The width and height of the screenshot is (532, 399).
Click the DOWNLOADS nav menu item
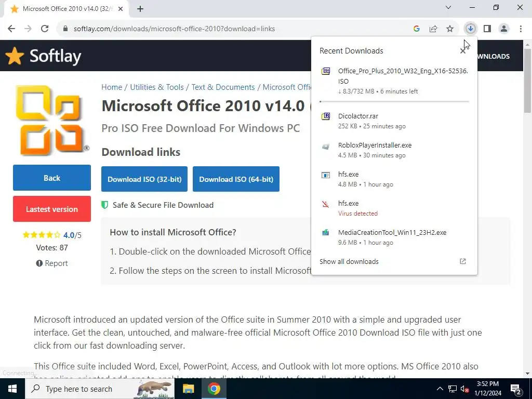pyautogui.click(x=494, y=56)
